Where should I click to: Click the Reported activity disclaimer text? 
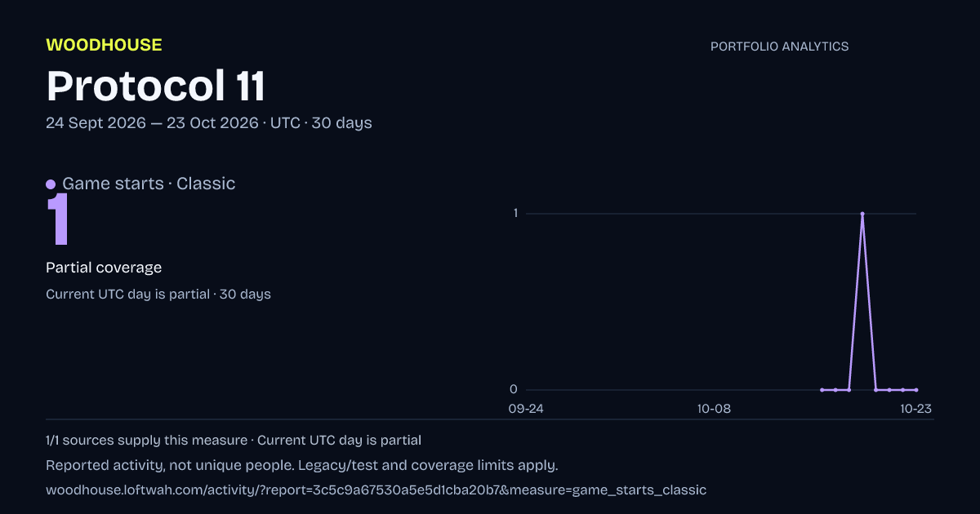tap(302, 466)
